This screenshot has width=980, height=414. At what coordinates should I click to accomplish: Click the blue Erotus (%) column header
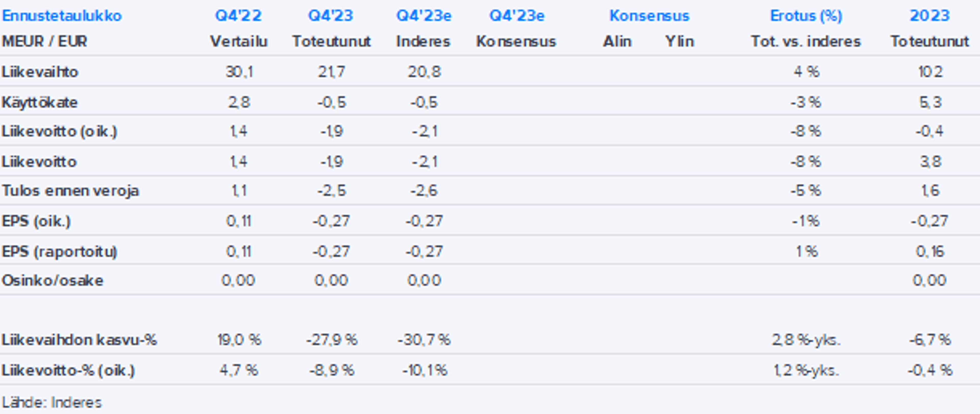coord(806,16)
